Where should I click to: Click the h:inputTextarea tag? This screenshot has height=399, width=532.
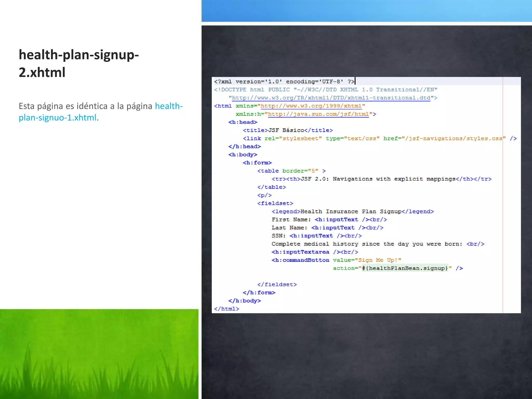click(300, 252)
